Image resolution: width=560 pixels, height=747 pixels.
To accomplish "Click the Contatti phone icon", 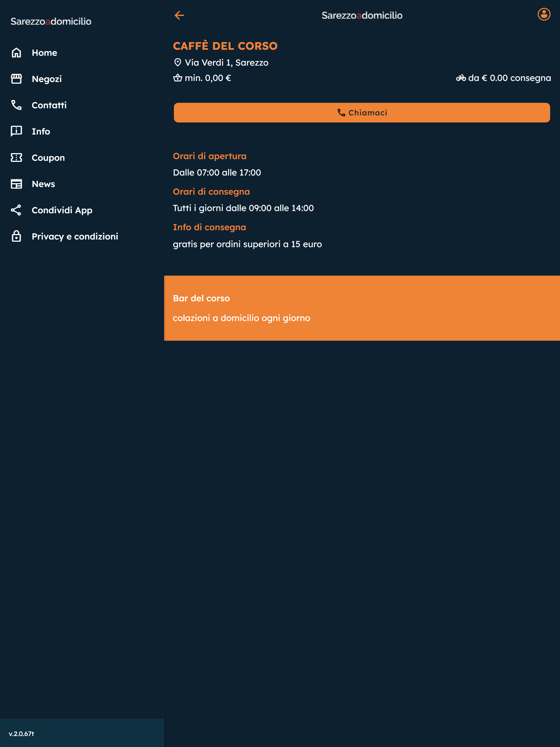I will pos(16,105).
